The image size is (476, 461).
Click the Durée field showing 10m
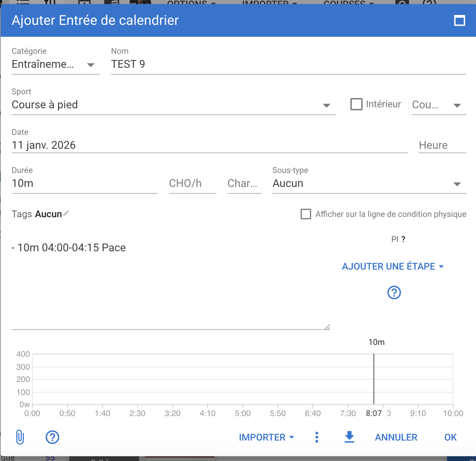(x=84, y=184)
